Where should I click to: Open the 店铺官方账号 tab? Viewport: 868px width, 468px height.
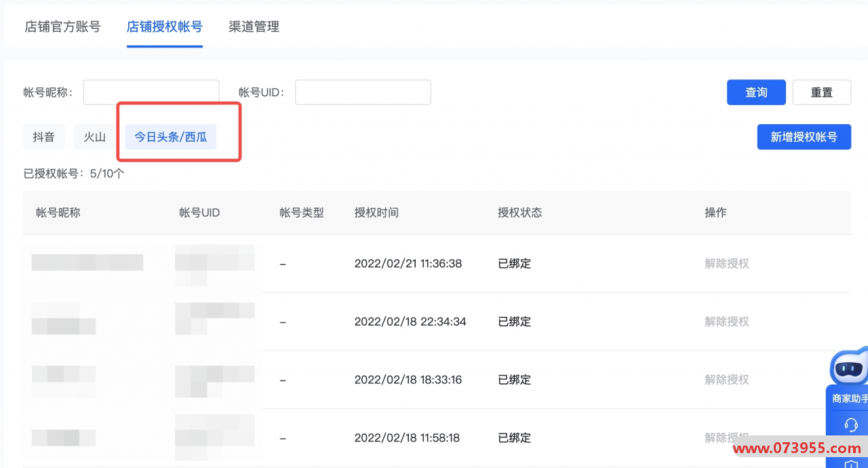pyautogui.click(x=62, y=26)
